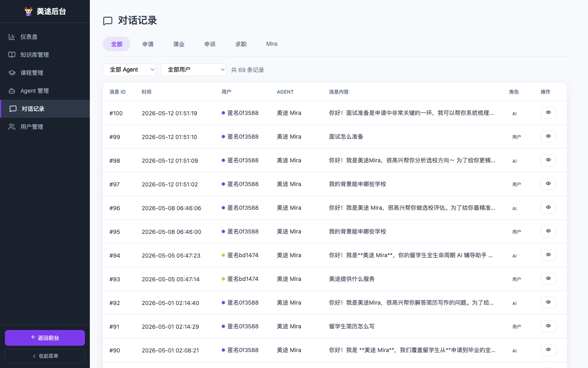View message #98 with eye icon

point(548,160)
